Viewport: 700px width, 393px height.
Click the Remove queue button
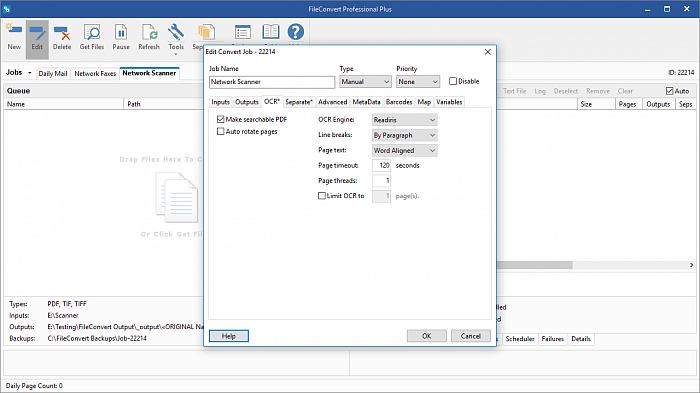point(598,91)
